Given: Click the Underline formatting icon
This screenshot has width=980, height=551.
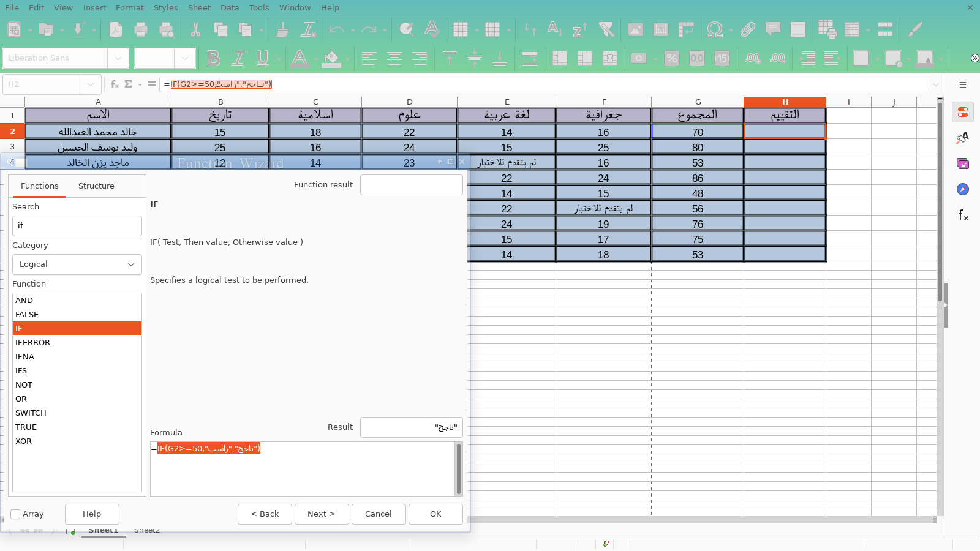Looking at the screenshot, I should tap(263, 58).
